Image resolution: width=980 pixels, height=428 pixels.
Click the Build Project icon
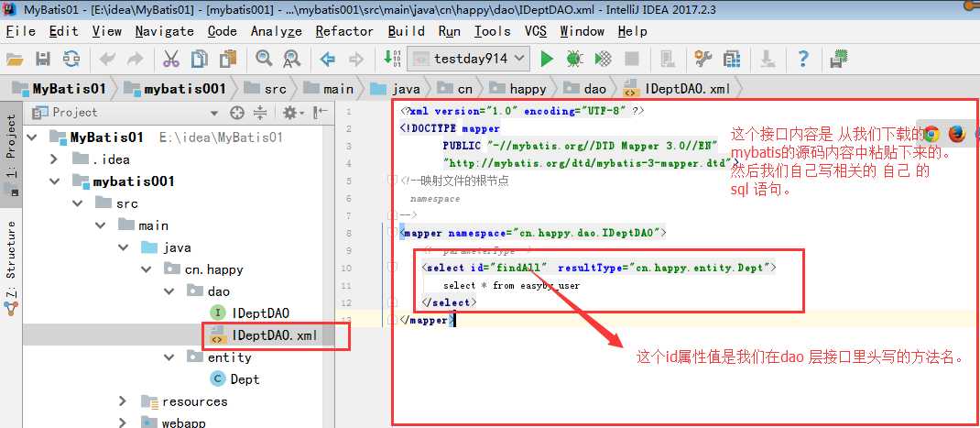click(x=392, y=58)
